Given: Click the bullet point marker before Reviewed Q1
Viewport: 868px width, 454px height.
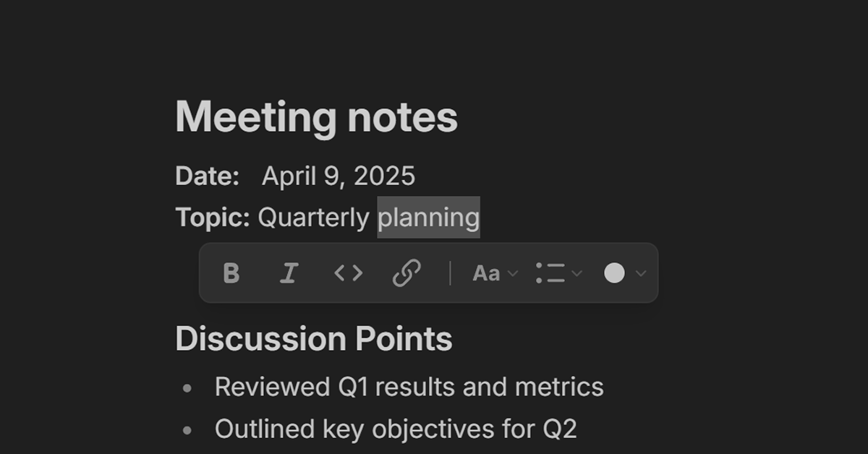Looking at the screenshot, I should pos(186,388).
